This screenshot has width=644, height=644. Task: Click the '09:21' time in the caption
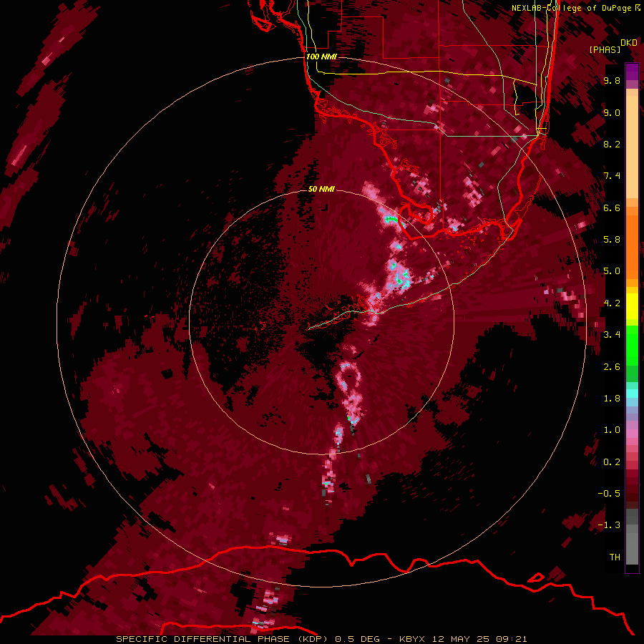coord(512,639)
